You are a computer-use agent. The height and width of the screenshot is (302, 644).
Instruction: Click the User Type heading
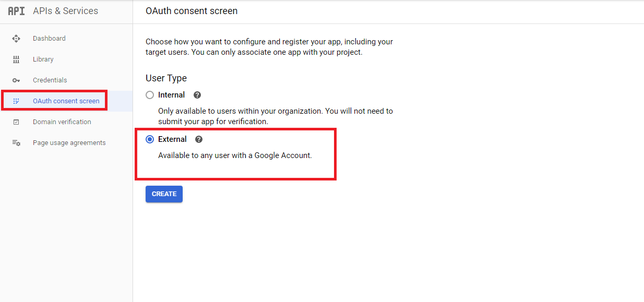166,78
